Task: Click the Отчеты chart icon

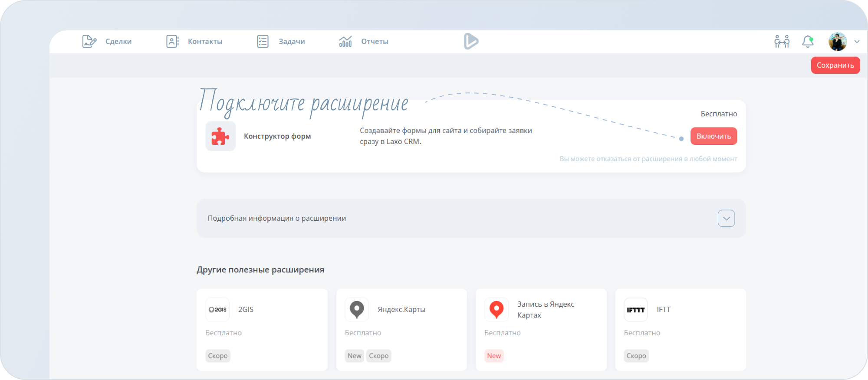Action: point(345,42)
